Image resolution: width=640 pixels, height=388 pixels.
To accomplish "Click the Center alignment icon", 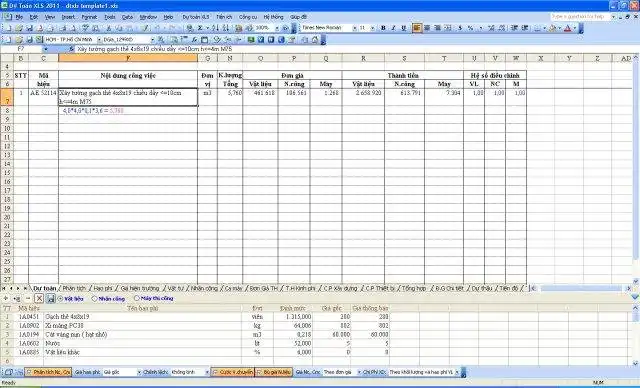I will click(x=427, y=28).
